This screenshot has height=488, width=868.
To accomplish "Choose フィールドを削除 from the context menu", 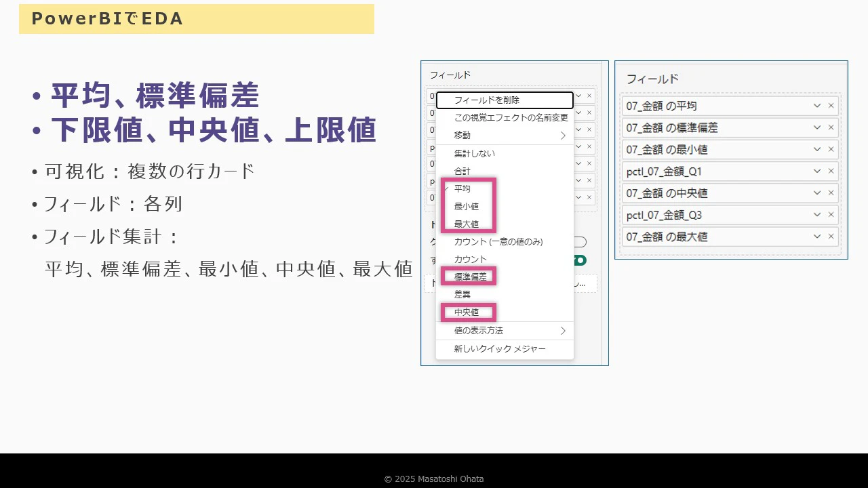I will (505, 100).
